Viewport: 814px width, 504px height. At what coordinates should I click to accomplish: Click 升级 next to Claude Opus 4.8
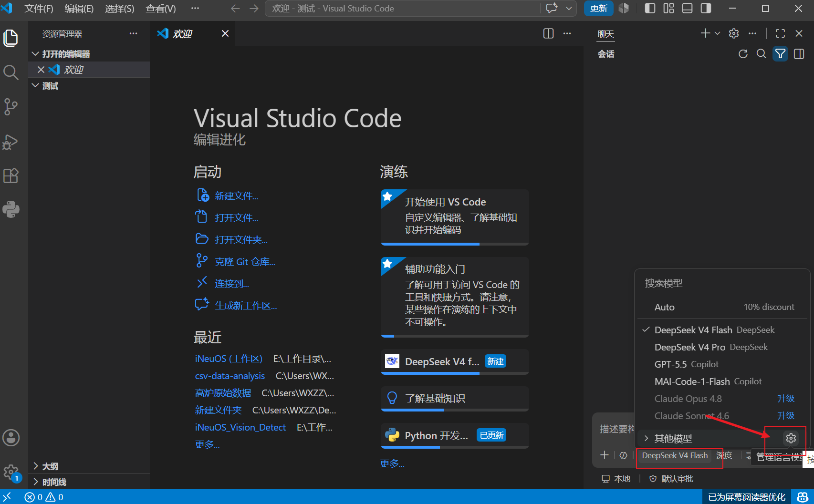786,399
